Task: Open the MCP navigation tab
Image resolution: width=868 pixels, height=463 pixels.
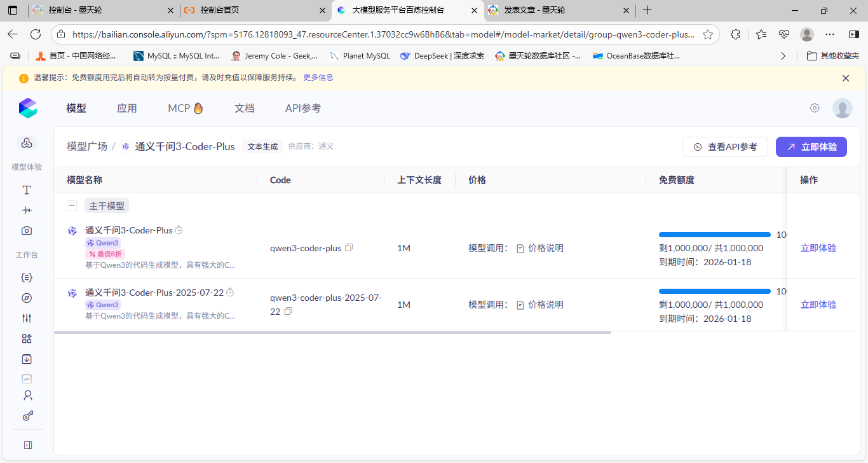Action: (186, 108)
